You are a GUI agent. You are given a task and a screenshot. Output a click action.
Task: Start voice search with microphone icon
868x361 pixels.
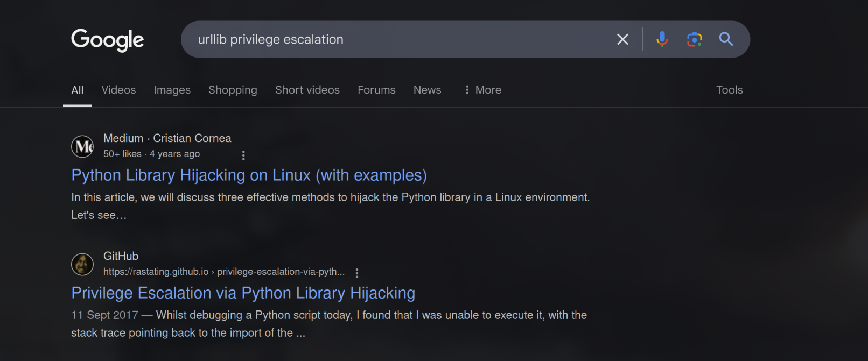pyautogui.click(x=662, y=39)
